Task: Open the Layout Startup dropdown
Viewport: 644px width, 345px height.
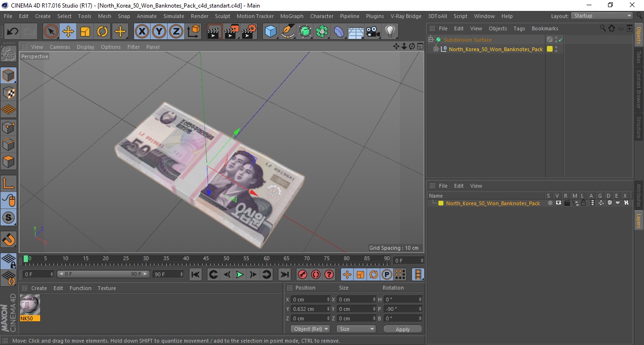Action: [602, 16]
